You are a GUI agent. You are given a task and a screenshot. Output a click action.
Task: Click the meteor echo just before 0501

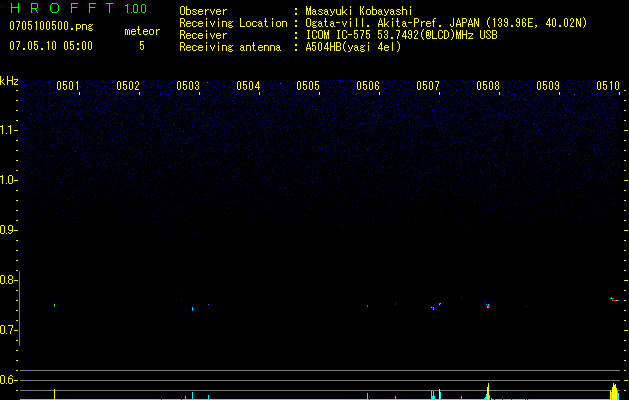tap(54, 305)
